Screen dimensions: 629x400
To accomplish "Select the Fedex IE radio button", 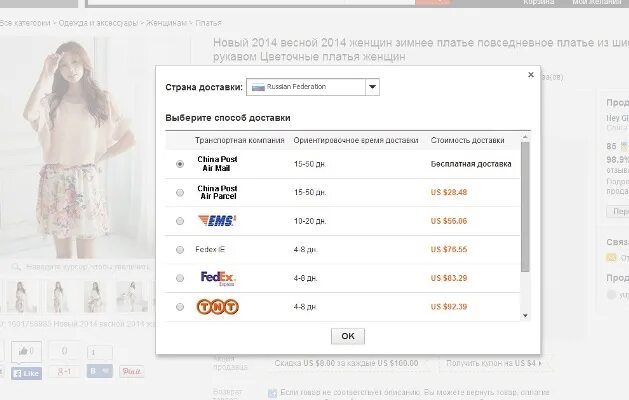I will coord(180,250).
